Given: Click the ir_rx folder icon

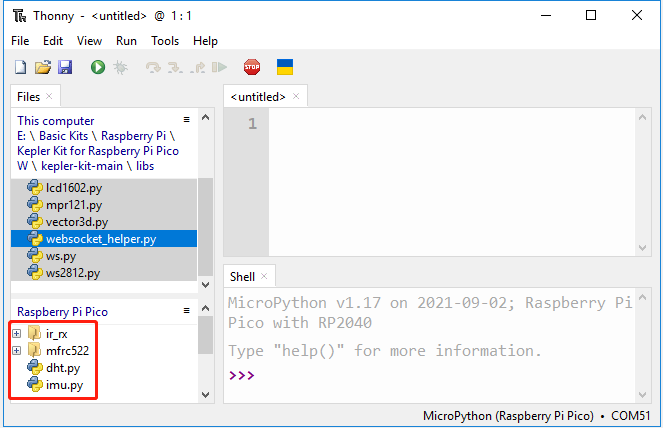Looking at the screenshot, I should point(35,334).
